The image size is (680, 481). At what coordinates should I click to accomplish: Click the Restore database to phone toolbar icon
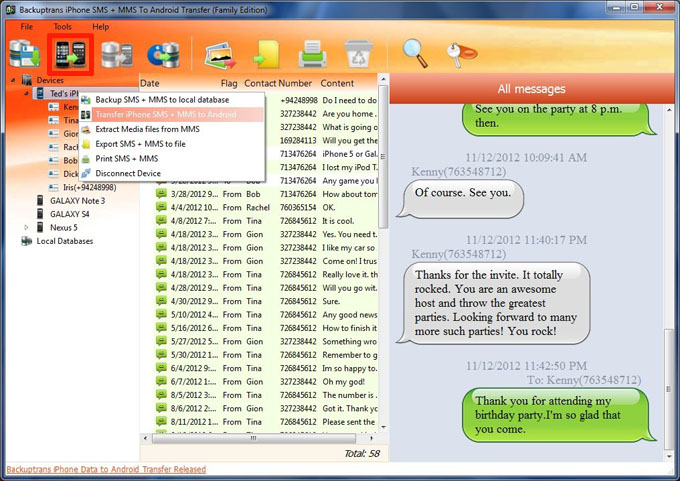coord(117,55)
